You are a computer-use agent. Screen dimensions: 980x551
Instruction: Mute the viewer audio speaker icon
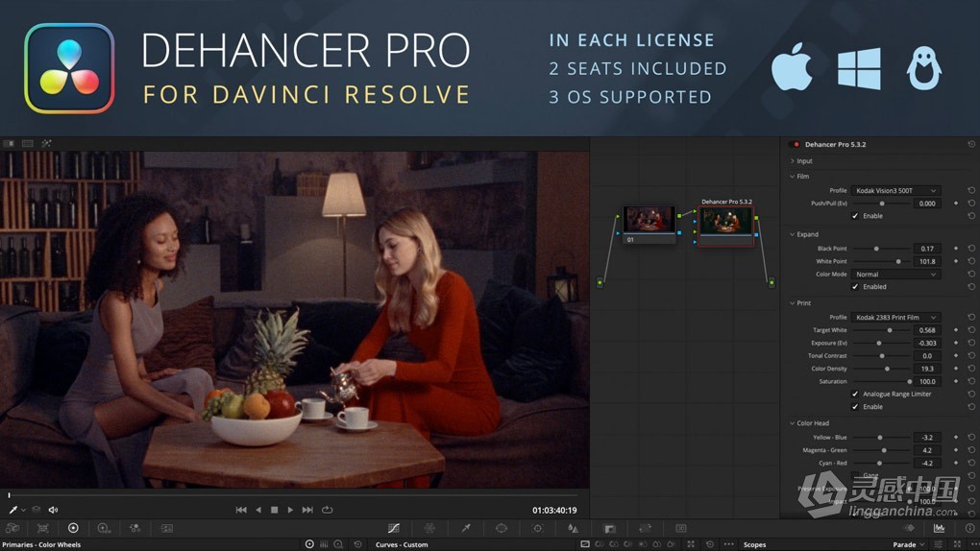(x=53, y=510)
